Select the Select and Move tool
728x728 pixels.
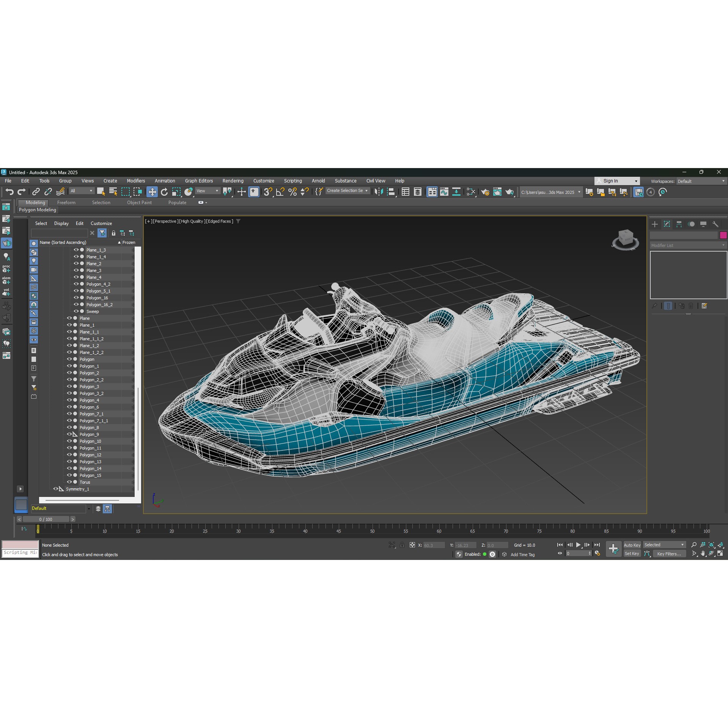coord(153,192)
